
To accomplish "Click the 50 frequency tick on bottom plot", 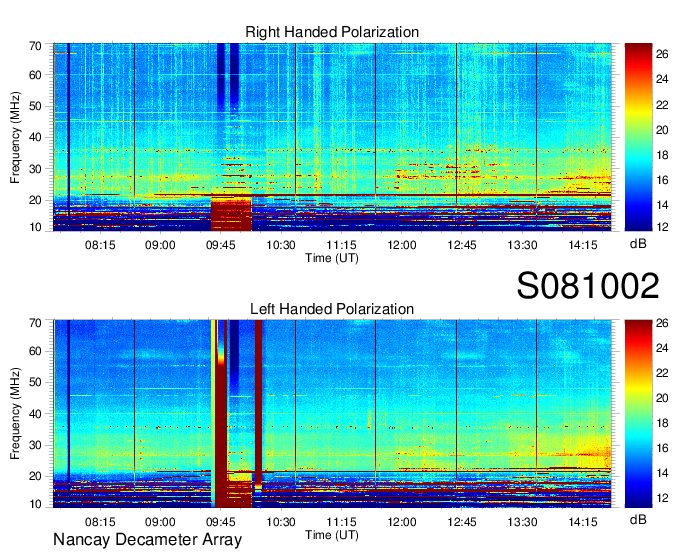I will 36,382.
